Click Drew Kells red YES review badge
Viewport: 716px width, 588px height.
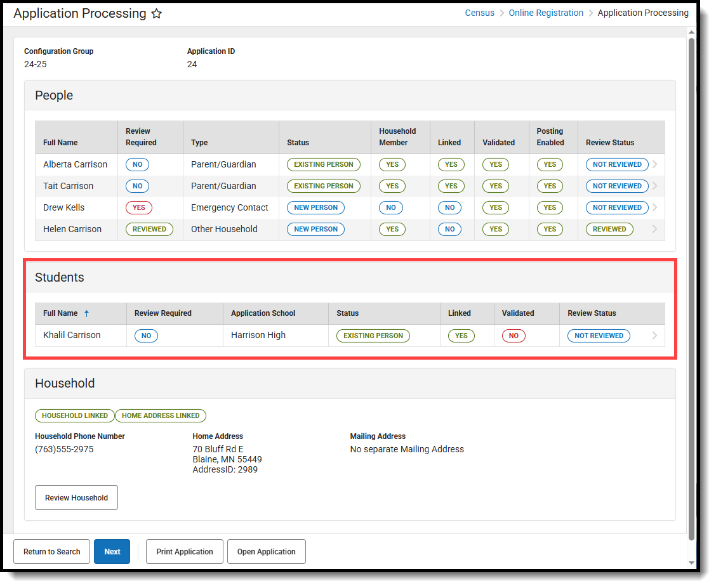pyautogui.click(x=139, y=207)
